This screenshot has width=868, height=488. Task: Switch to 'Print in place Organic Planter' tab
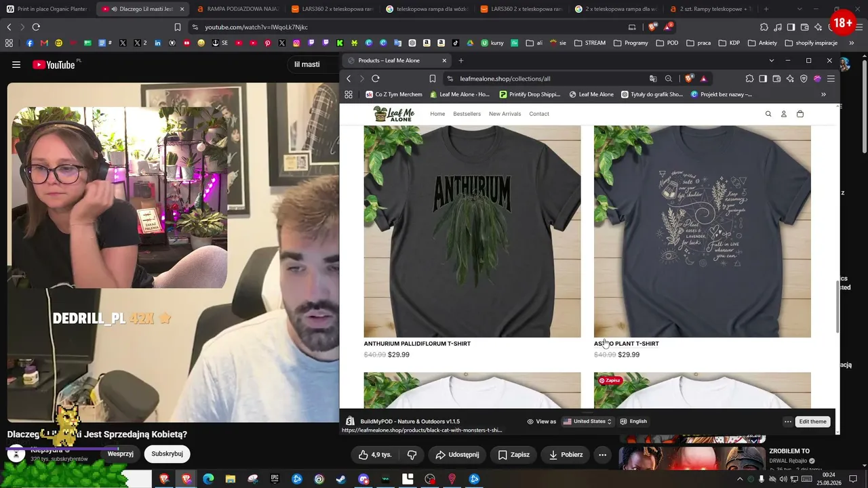[x=47, y=9]
